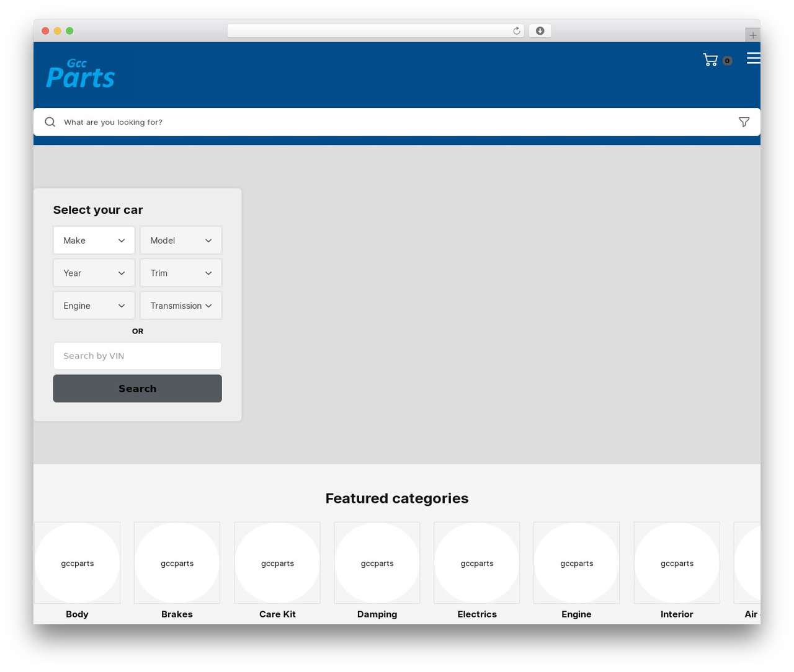Click the dark Search button

point(137,389)
